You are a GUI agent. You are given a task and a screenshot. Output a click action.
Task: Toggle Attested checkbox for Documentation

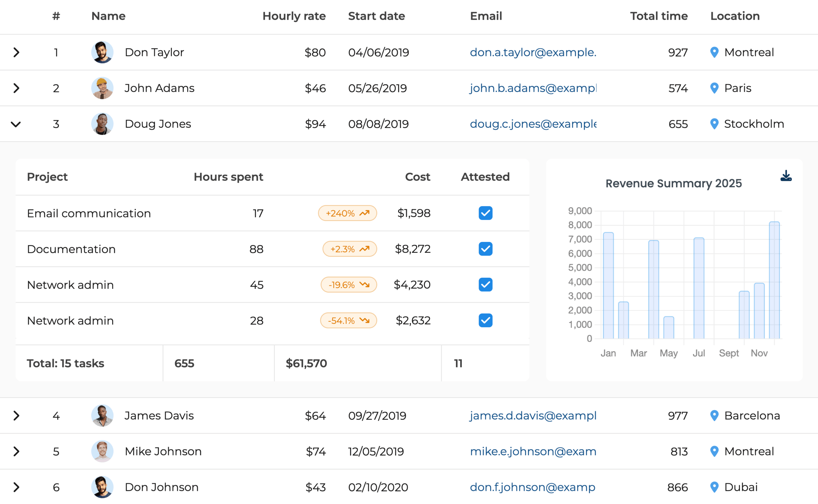[485, 249]
